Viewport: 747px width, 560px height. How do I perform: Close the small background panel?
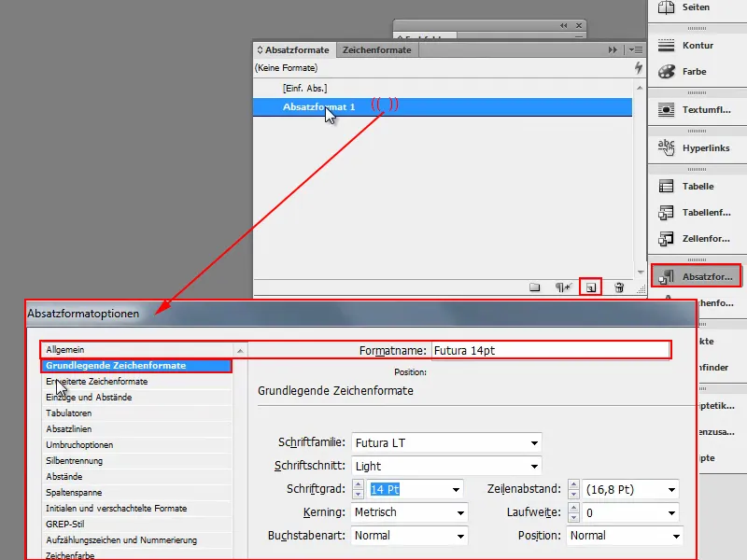pos(579,26)
